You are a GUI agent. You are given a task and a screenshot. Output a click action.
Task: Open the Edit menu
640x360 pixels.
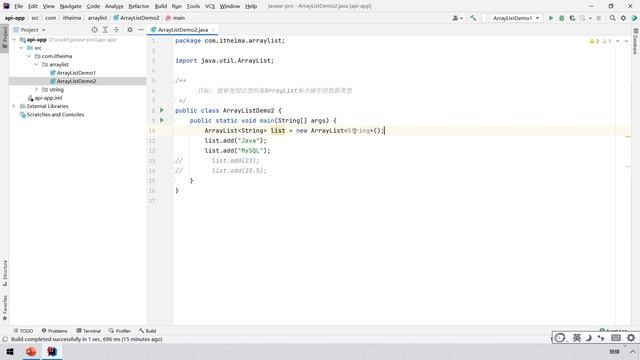(33, 6)
